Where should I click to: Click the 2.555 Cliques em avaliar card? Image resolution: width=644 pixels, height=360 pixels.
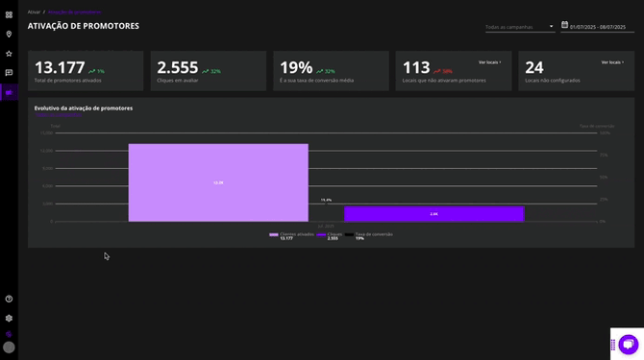(x=209, y=71)
